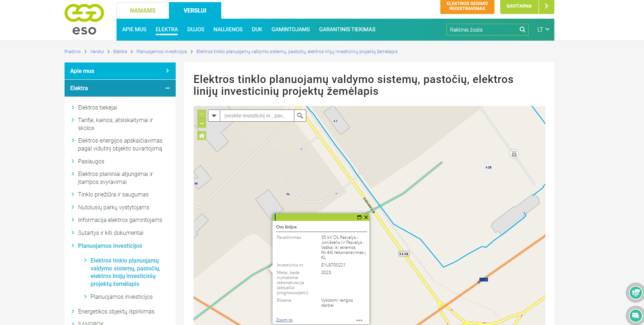Viewport: 644px width, 325px height.
Task: Open the live chat bubble icon
Action: [x=635, y=315]
